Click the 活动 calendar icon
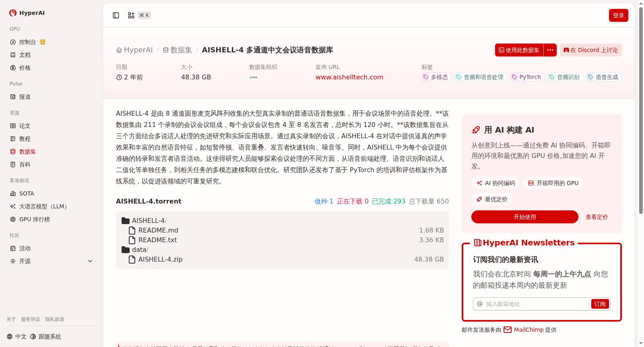The height and width of the screenshot is (347, 644). pyautogui.click(x=13, y=248)
